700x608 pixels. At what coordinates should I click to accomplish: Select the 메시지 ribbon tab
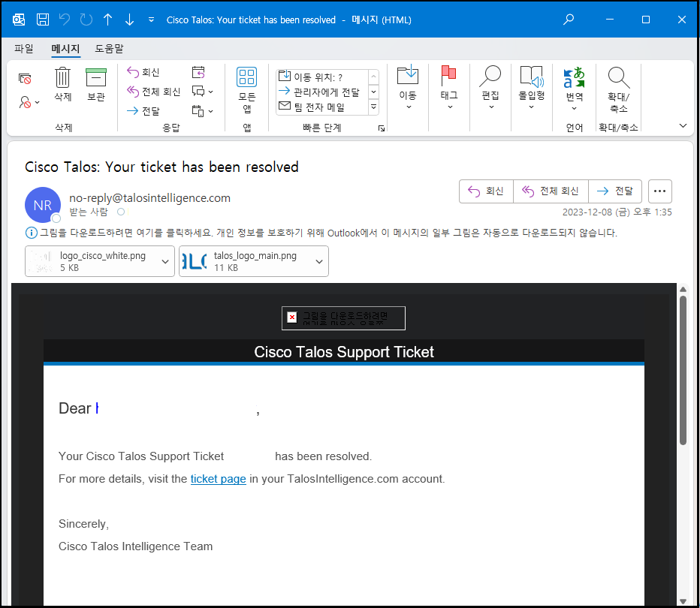pyautogui.click(x=65, y=48)
